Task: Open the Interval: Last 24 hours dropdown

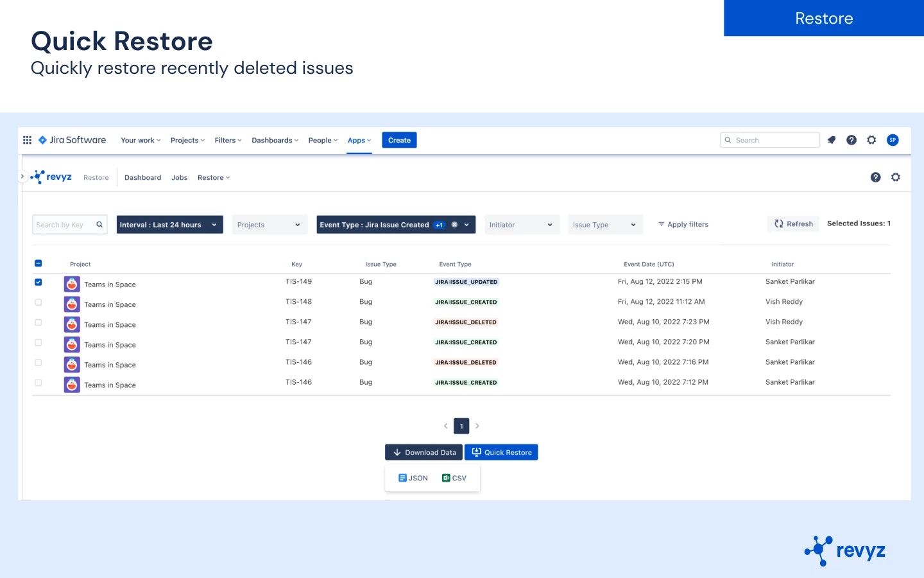Action: click(x=169, y=225)
